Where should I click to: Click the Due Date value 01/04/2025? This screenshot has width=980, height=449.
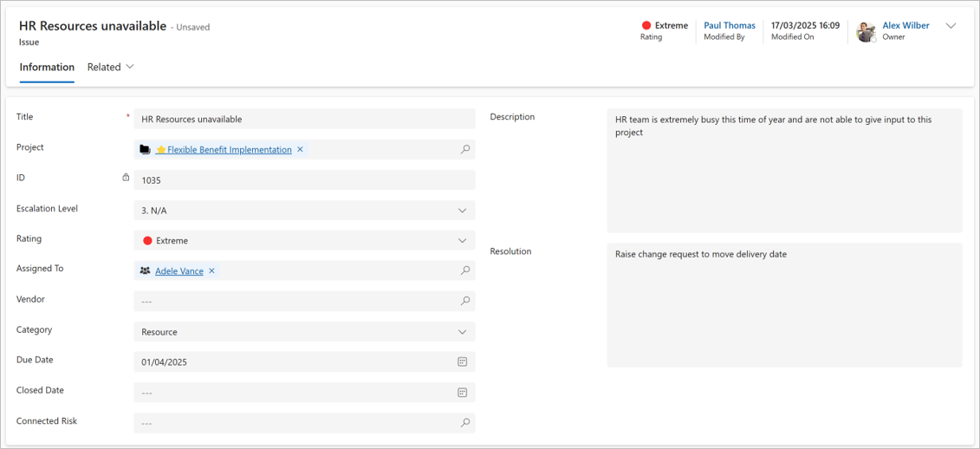pyautogui.click(x=165, y=362)
